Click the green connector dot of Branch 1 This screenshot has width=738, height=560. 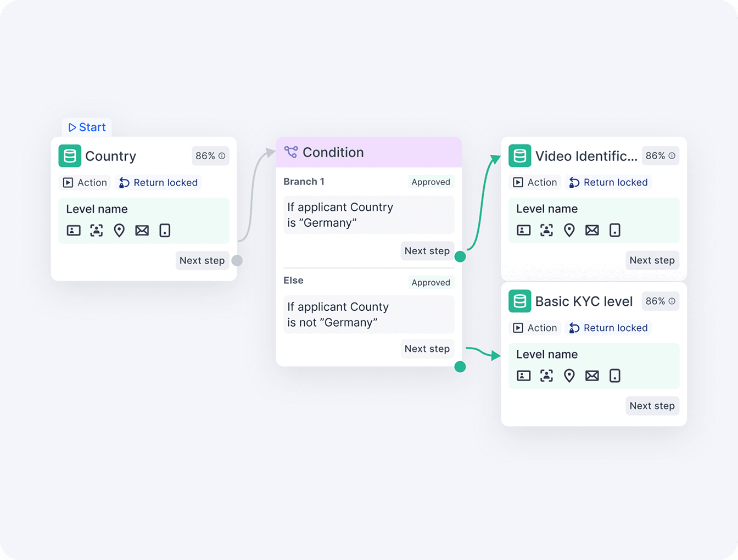coord(461,256)
